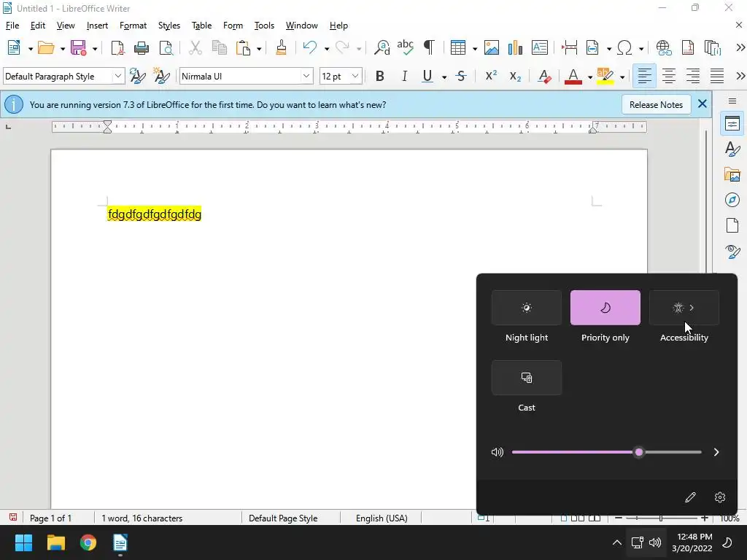
Task: Open a file with the folder icon
Action: 46,47
